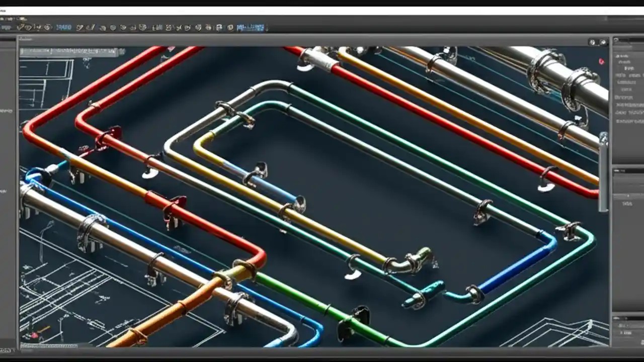
Task: Select the pen-shaped drawing tool on the toolbar
Action: pyautogui.click(x=89, y=27)
